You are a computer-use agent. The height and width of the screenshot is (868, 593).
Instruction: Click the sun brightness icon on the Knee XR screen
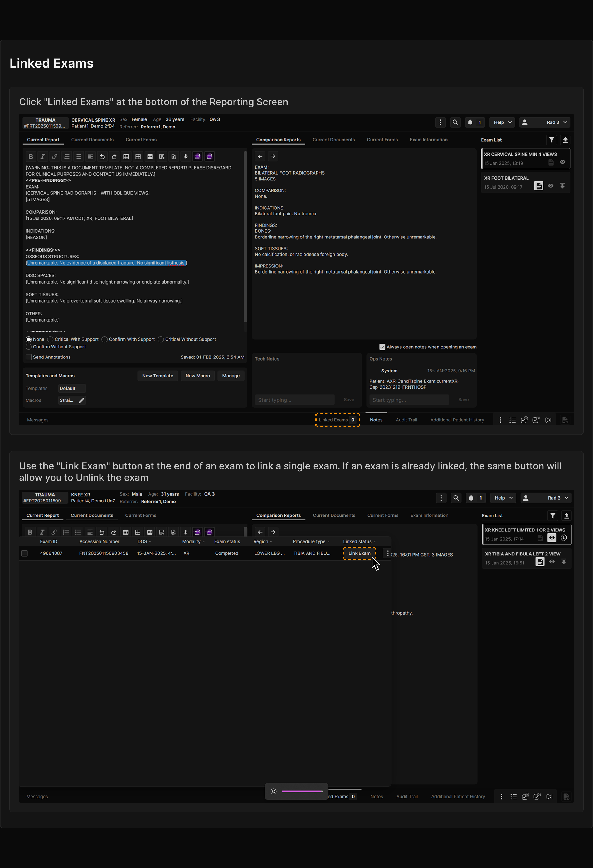(274, 792)
